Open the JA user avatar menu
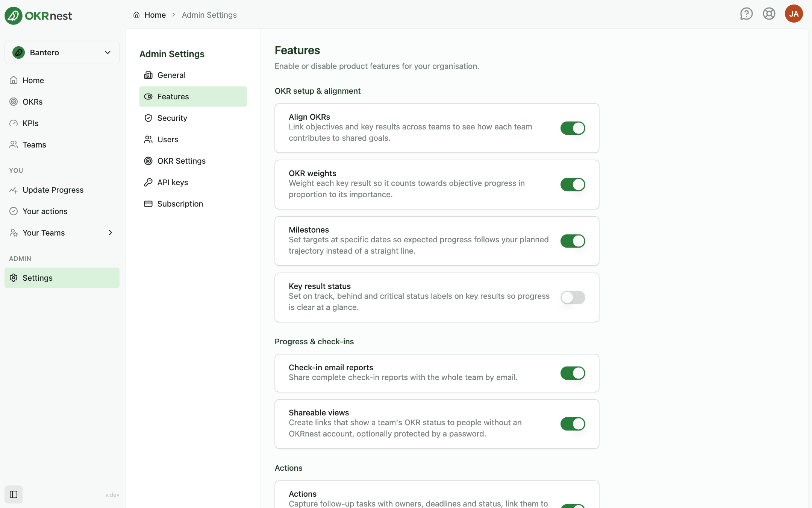Image resolution: width=812 pixels, height=508 pixels. [x=794, y=14]
